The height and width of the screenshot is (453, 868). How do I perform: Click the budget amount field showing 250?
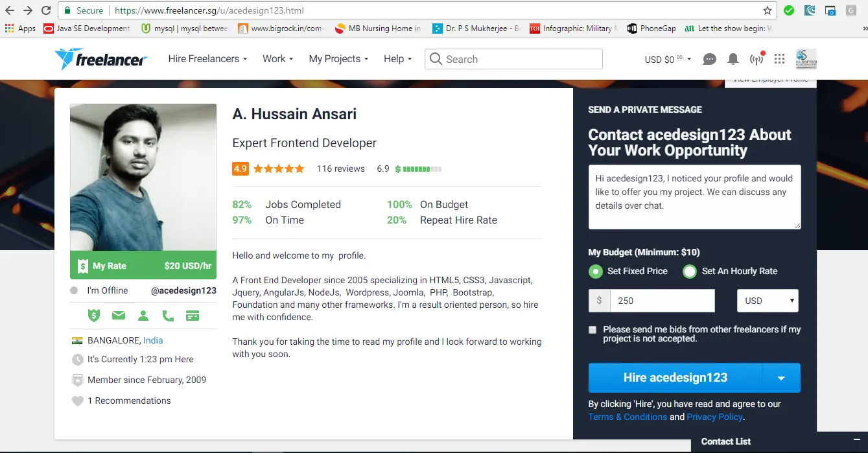tap(663, 301)
